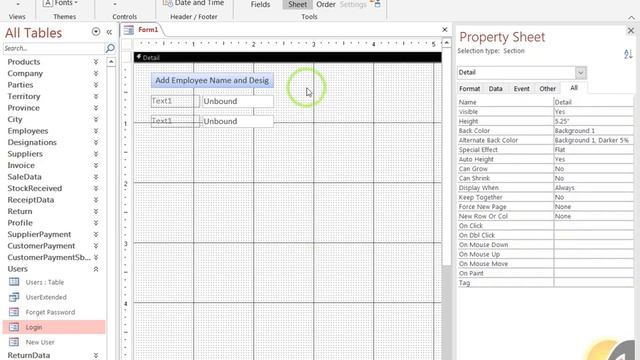Click the Name property value Detail

[593, 102]
